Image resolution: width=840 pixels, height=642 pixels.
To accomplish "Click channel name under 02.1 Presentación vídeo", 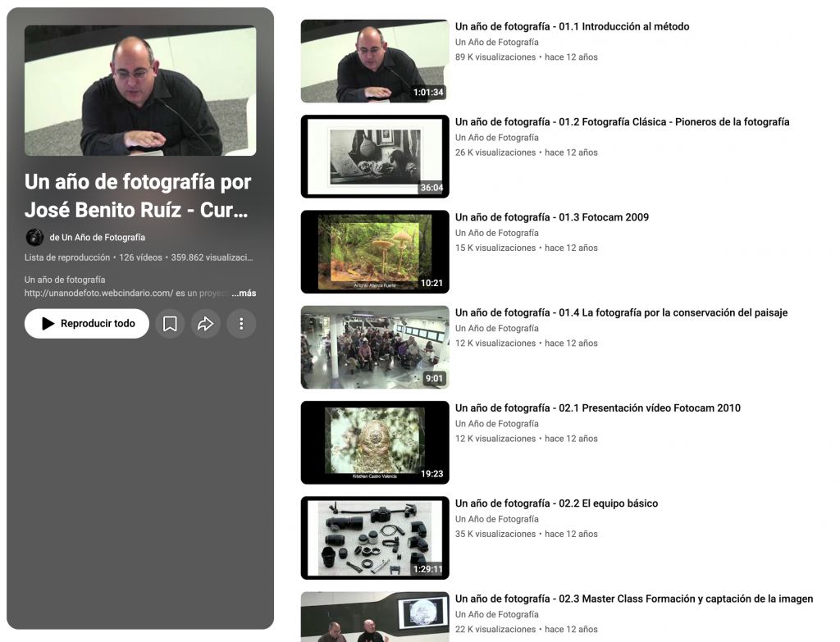I will coord(496,424).
